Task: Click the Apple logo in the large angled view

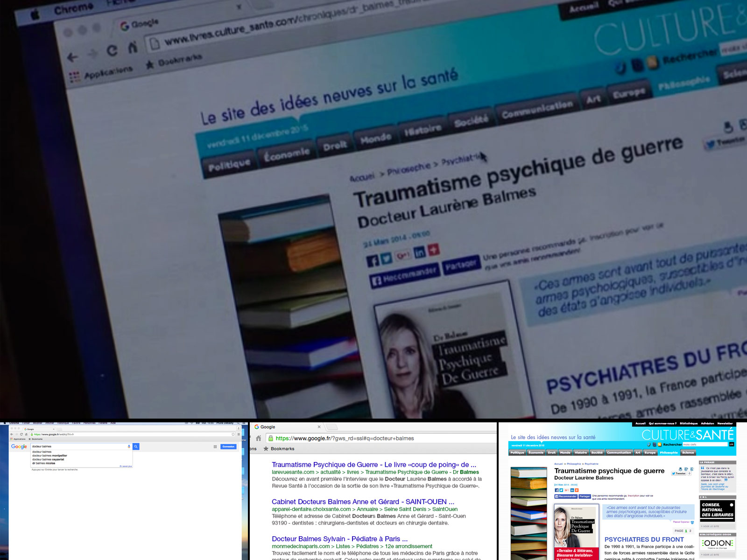Action: pyautogui.click(x=35, y=15)
